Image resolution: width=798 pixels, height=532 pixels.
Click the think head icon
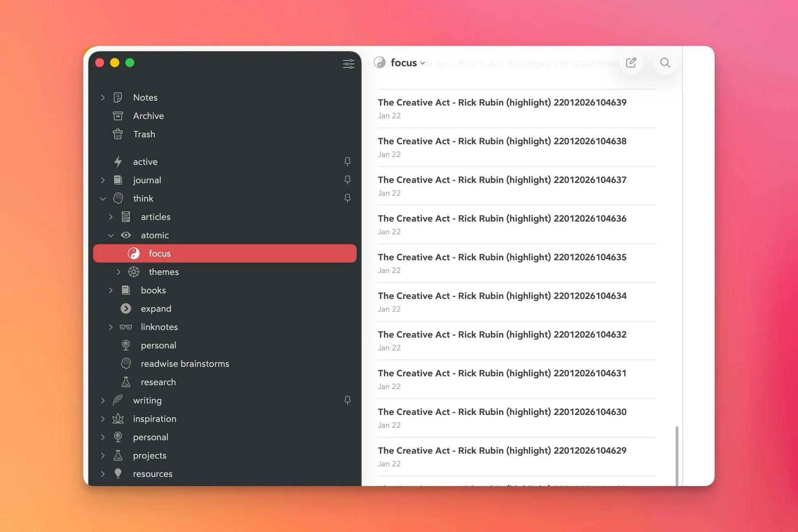(118, 198)
